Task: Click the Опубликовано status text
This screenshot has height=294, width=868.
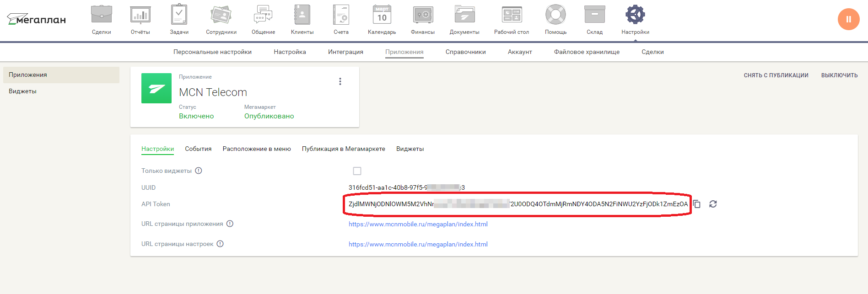Action: click(269, 116)
